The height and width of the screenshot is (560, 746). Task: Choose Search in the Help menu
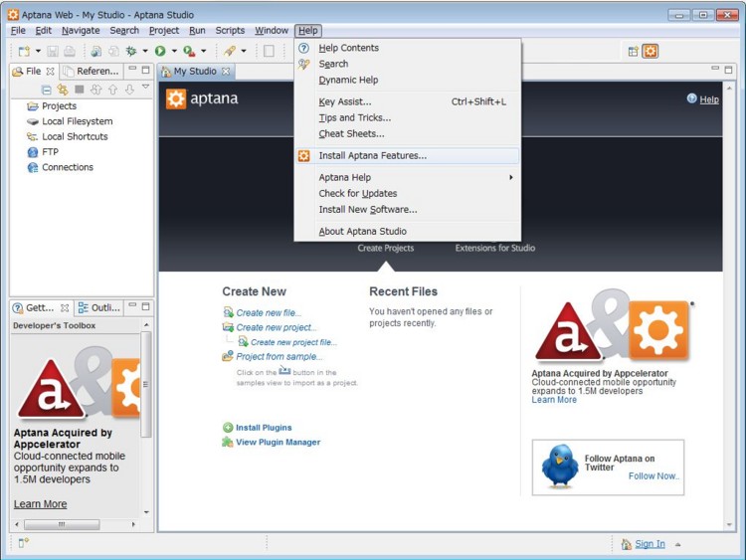pos(408,64)
